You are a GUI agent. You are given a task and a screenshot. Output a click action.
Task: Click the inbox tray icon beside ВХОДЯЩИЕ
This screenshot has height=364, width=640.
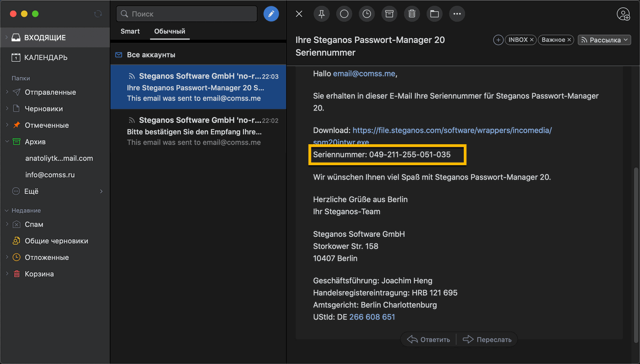click(16, 38)
